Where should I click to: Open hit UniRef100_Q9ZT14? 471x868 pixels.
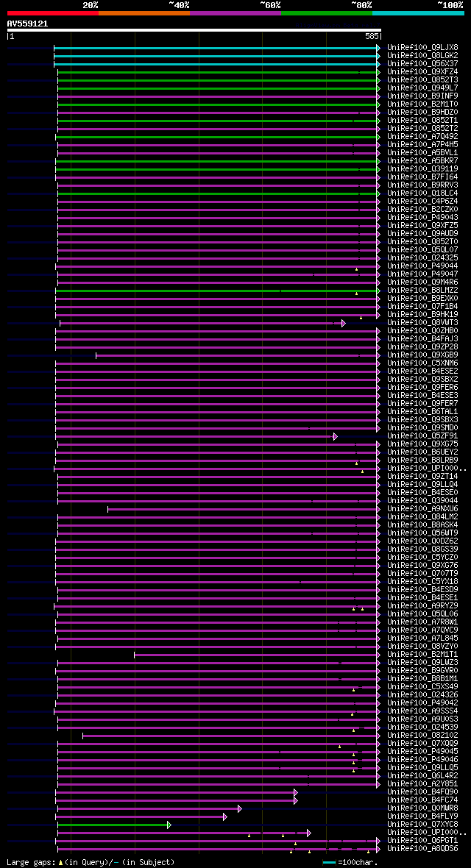[x=422, y=477]
